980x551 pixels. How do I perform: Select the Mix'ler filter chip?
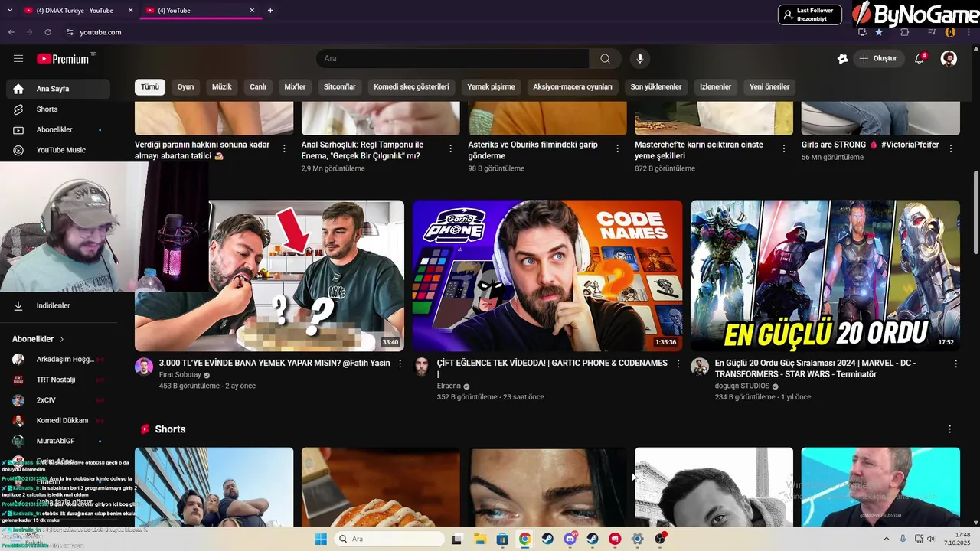click(x=295, y=87)
